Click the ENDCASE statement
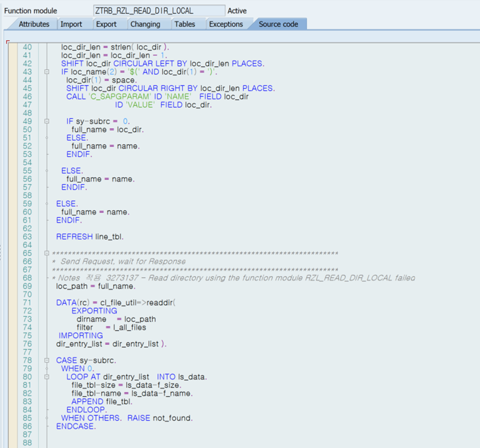This screenshot has height=448, width=480. (x=76, y=426)
